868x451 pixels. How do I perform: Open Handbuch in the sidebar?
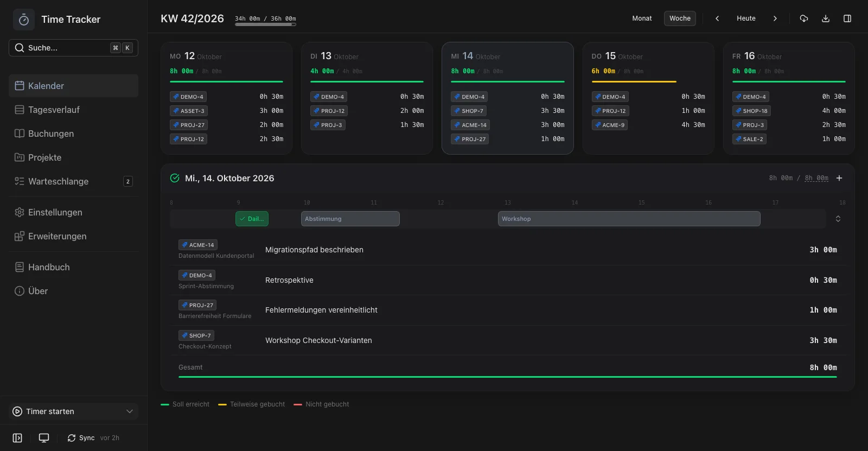pyautogui.click(x=73, y=267)
